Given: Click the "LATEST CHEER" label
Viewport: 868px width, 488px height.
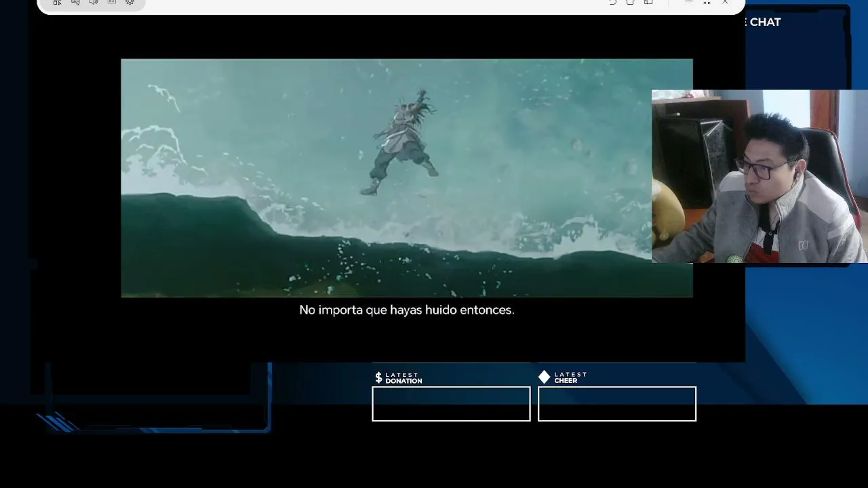Looking at the screenshot, I should [570, 378].
